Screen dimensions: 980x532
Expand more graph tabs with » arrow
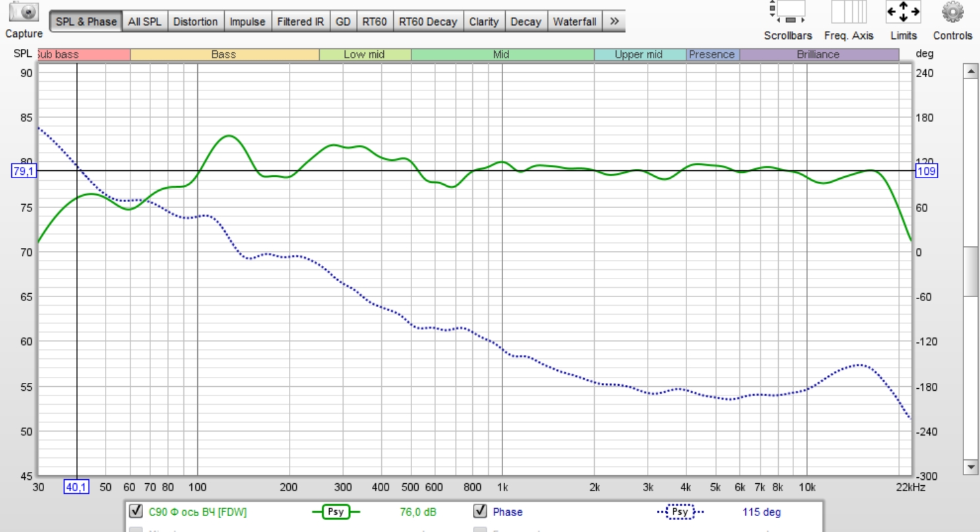[x=614, y=22]
